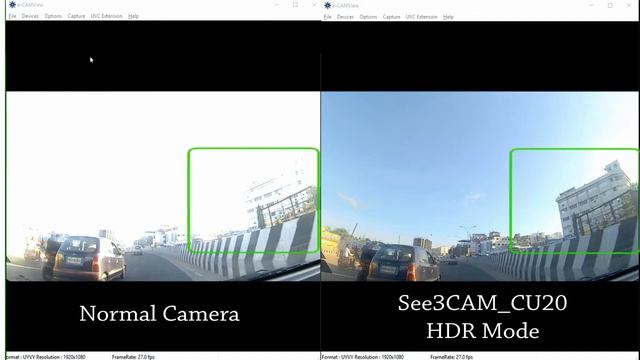Screen dimensions: 640x360
Task: Minimize the left e-CAMView window
Action: click(x=277, y=5)
